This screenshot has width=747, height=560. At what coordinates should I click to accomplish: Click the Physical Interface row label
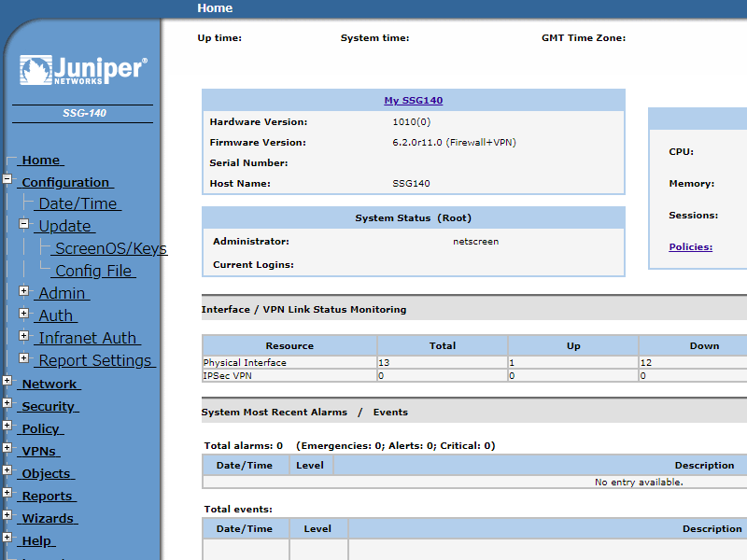[245, 362]
